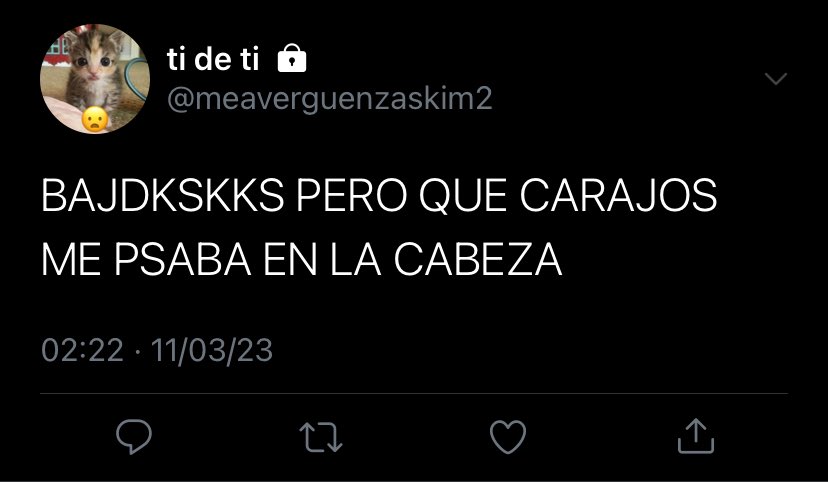Open the share upload arrow icon
Viewport: 828px width, 482px height.
(695, 436)
